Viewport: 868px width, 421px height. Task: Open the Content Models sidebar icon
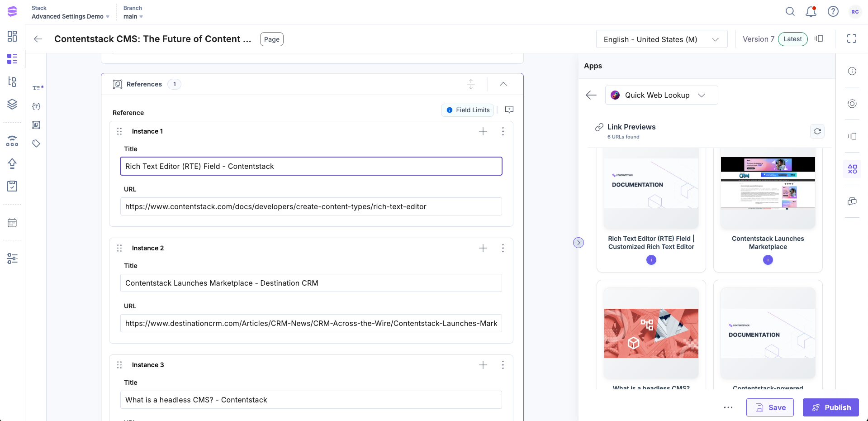(12, 81)
